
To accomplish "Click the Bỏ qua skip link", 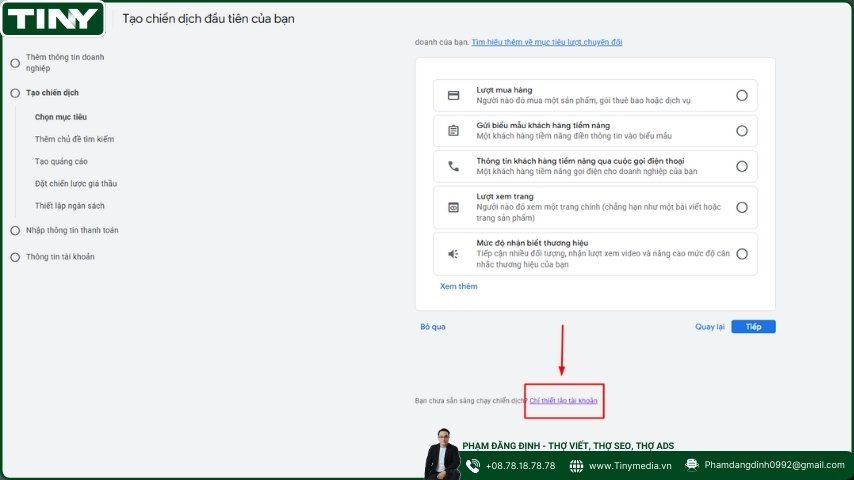I will [432, 327].
